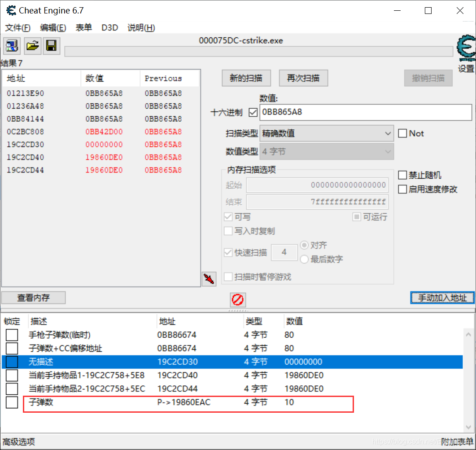
Task: Lock the 当前手持物品1 entry checkbox
Action: [12, 375]
